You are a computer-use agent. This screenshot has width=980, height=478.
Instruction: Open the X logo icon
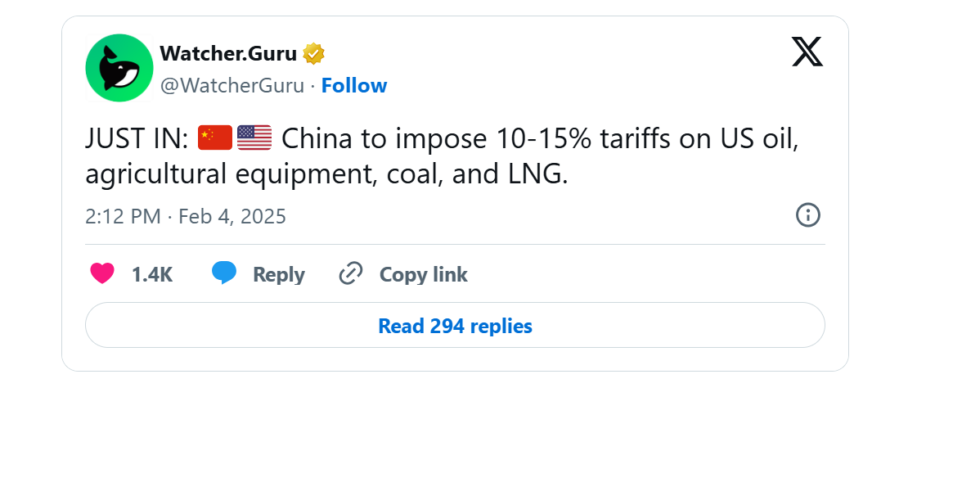point(807,52)
